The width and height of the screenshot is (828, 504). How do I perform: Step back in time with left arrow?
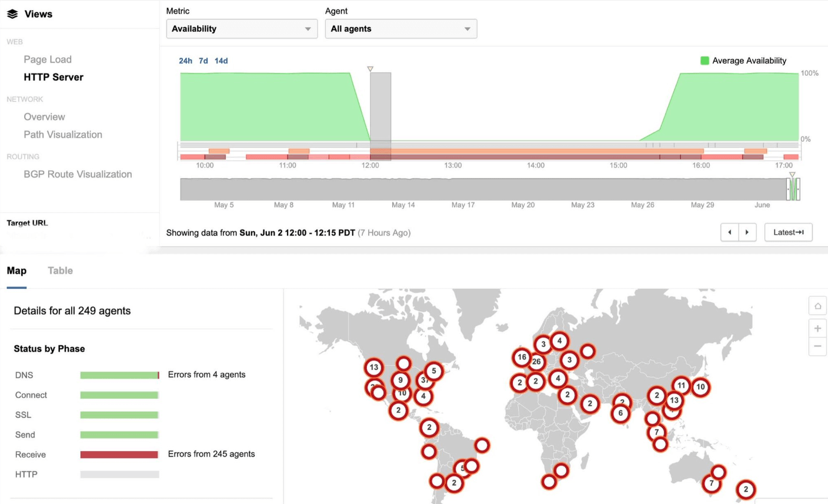(729, 232)
